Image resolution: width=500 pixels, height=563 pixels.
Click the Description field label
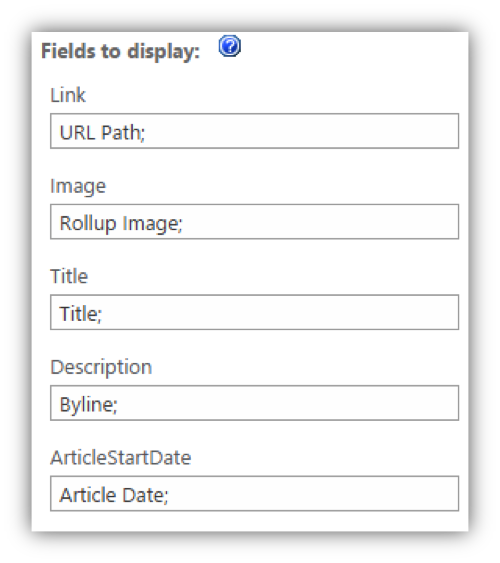point(101,368)
